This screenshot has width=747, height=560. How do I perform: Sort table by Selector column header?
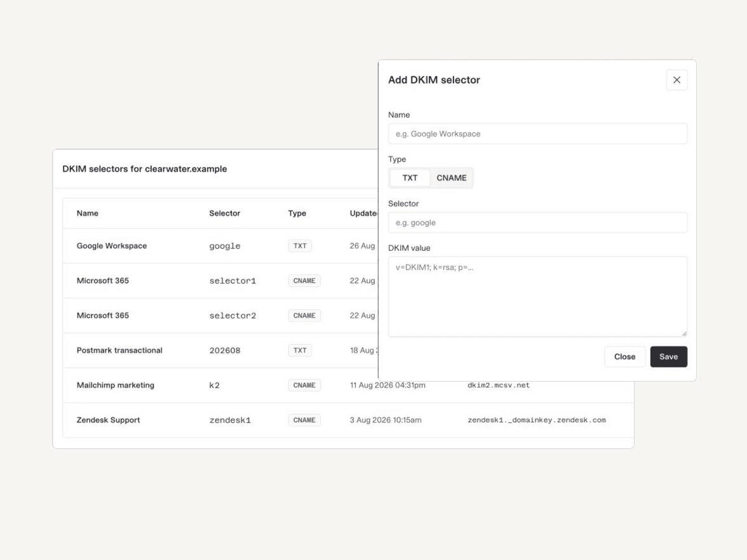point(224,213)
